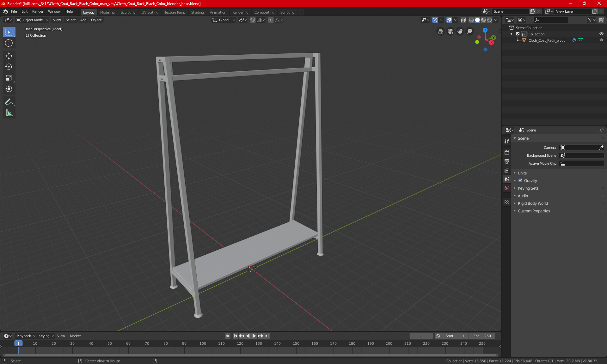607x364 pixels.
Task: Open the Global orientation dropdown
Action: point(224,20)
